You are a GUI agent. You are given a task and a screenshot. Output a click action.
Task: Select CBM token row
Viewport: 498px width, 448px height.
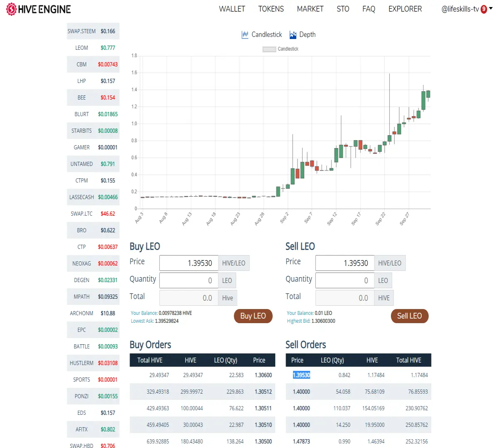point(93,64)
